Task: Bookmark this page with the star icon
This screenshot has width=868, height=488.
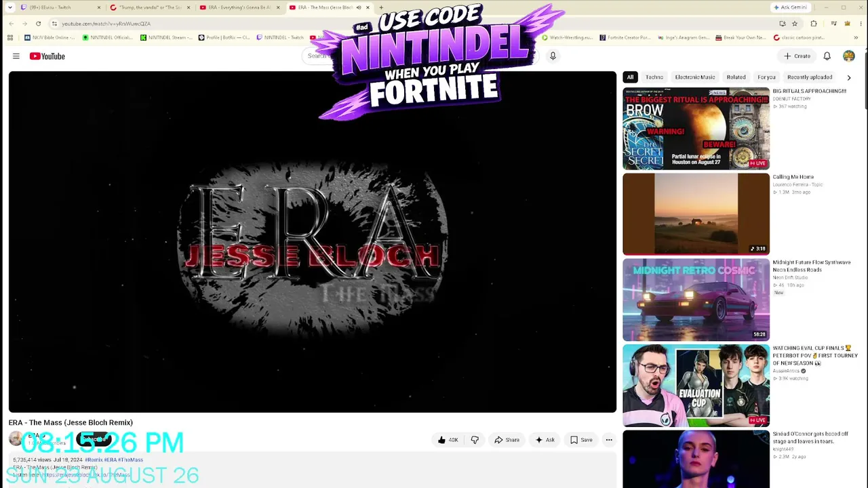Action: (x=795, y=24)
